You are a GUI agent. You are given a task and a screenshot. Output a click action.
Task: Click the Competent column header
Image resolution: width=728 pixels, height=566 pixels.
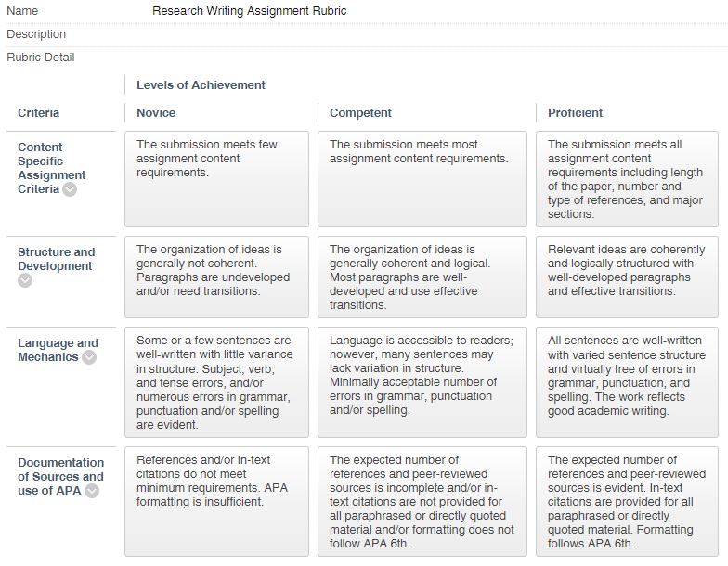pyautogui.click(x=360, y=113)
